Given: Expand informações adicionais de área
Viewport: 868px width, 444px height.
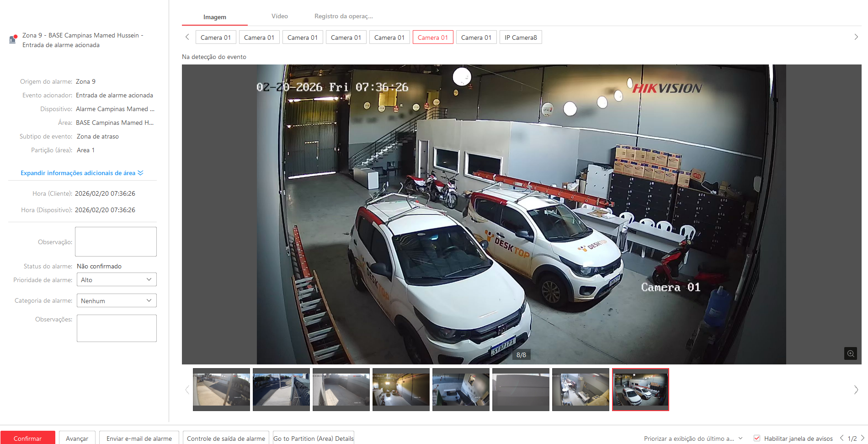Looking at the screenshot, I should [x=82, y=173].
